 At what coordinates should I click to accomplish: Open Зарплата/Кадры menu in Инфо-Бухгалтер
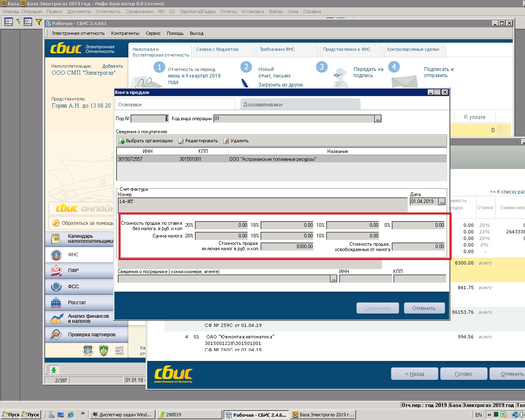coord(198,11)
